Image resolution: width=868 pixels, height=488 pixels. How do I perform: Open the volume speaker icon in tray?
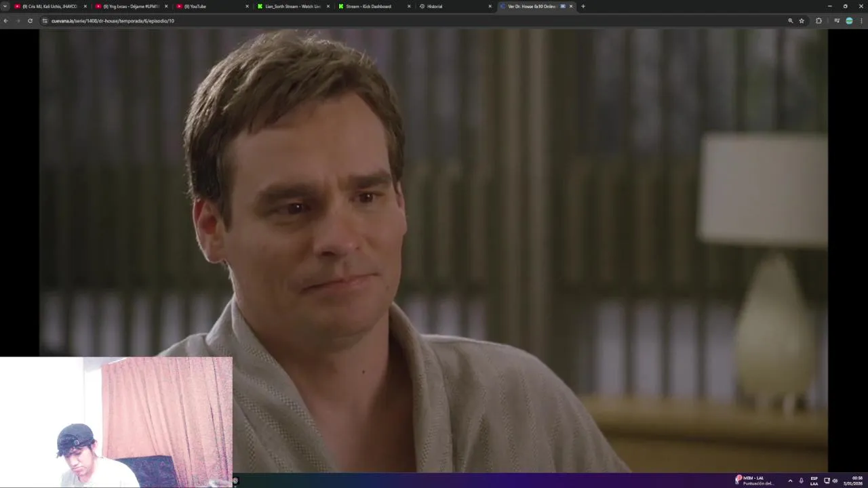(835, 481)
